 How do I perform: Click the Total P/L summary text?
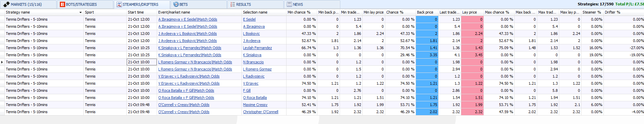(x=629, y=4)
